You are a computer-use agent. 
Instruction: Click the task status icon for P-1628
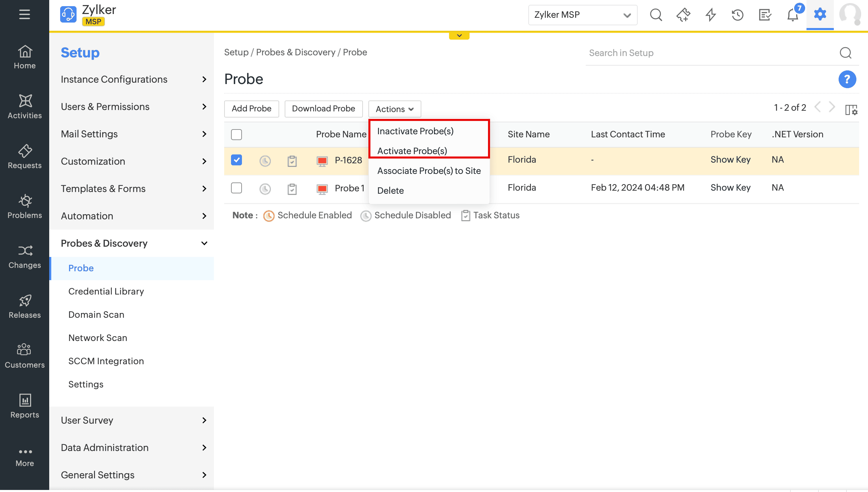click(292, 161)
